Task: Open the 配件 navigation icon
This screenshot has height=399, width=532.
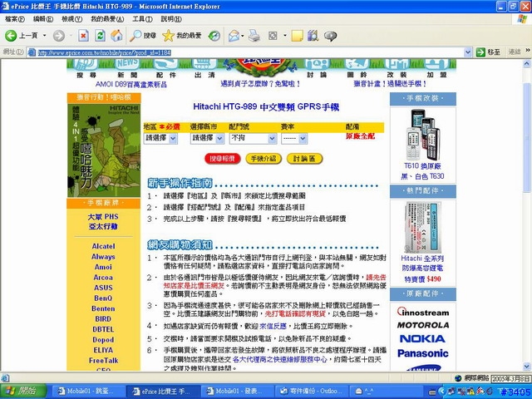Action: point(166,68)
